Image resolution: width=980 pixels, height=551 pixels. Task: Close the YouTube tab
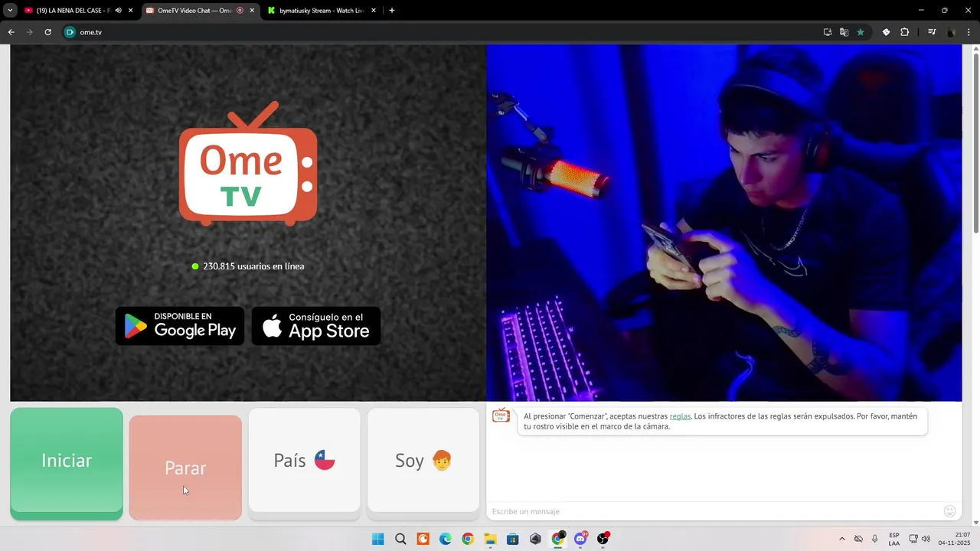tap(130, 11)
